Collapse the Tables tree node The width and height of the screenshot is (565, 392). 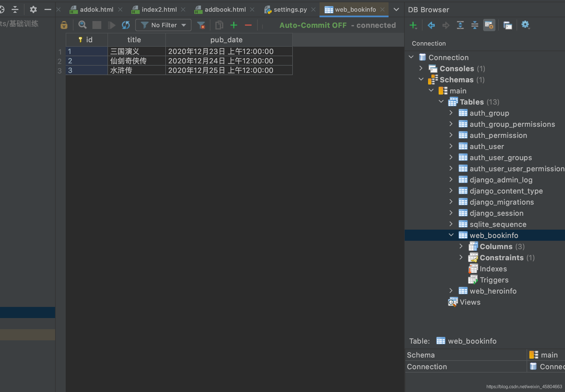pyautogui.click(x=441, y=102)
